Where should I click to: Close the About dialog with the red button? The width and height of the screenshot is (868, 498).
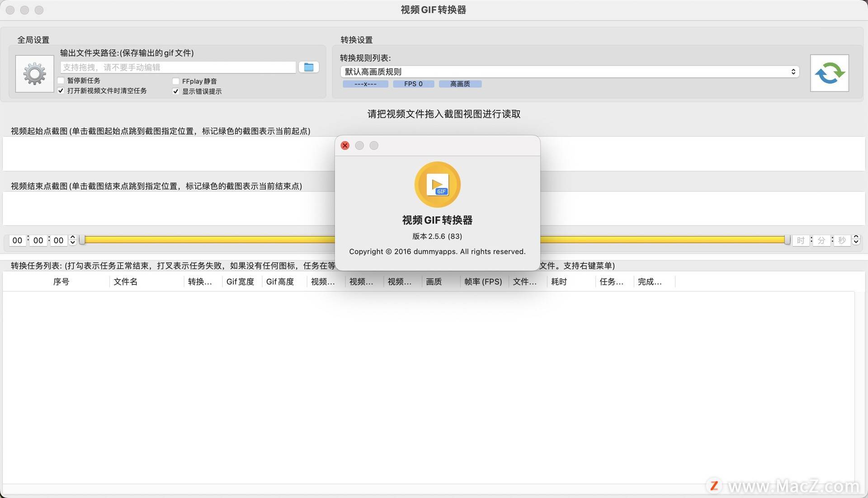click(x=345, y=146)
